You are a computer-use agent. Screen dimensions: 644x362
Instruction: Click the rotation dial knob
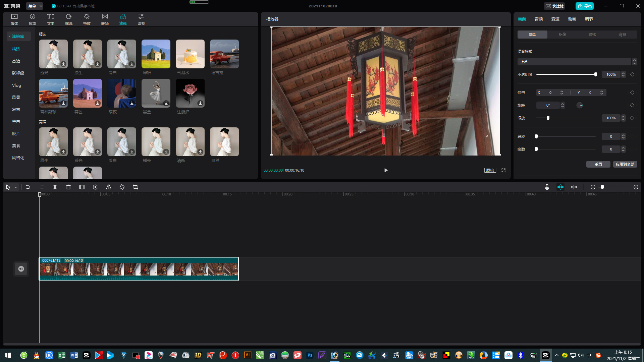pyautogui.click(x=580, y=105)
